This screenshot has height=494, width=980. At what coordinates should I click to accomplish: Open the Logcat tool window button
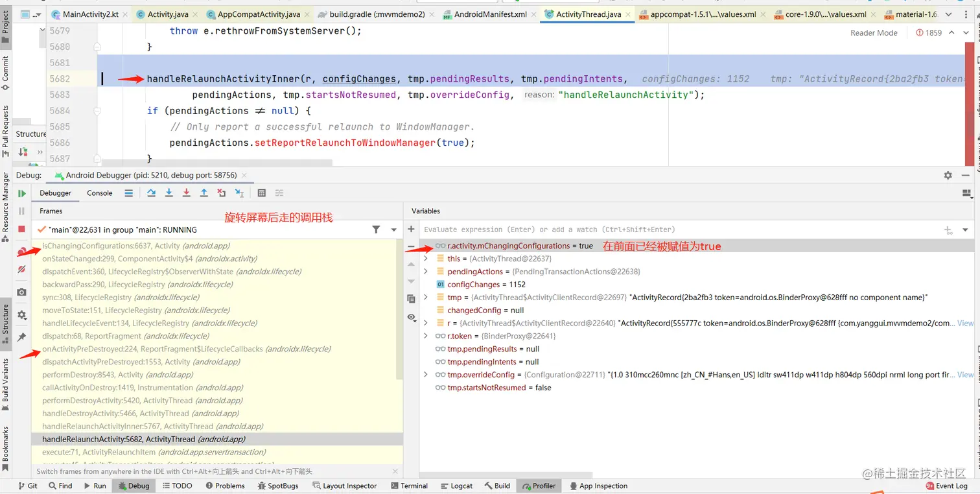point(456,486)
